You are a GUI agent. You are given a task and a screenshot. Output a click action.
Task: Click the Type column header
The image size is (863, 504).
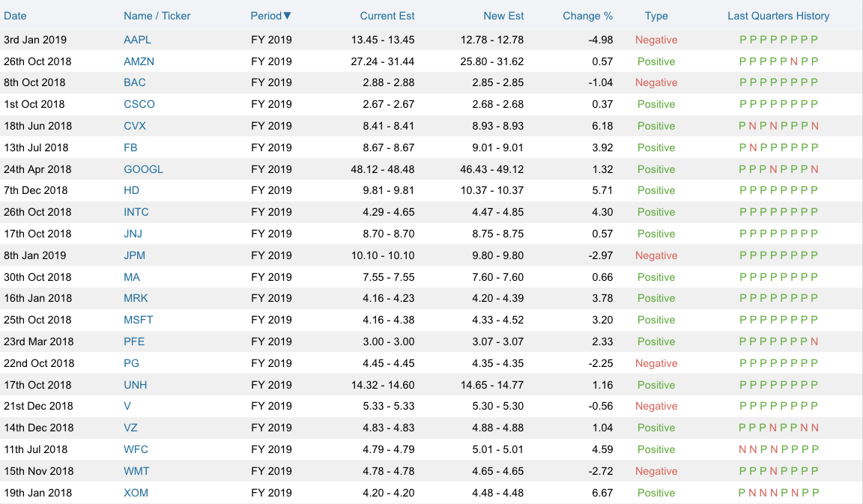click(655, 16)
